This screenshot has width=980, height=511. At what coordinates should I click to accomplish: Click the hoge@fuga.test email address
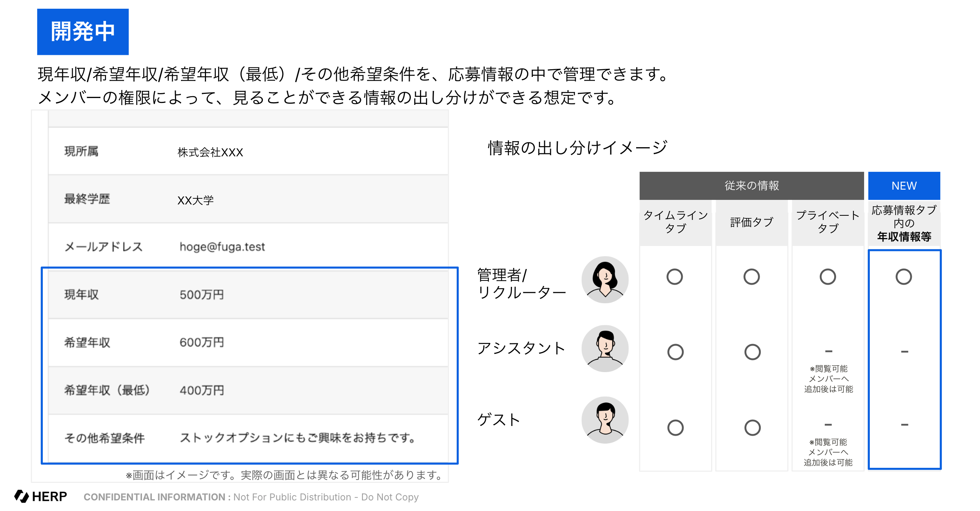pos(222,247)
